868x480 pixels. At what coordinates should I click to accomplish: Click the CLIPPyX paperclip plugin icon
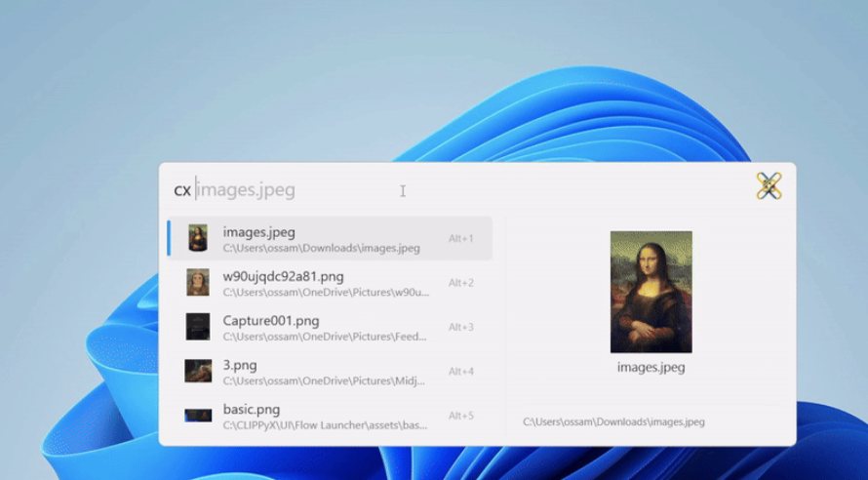coord(769,186)
